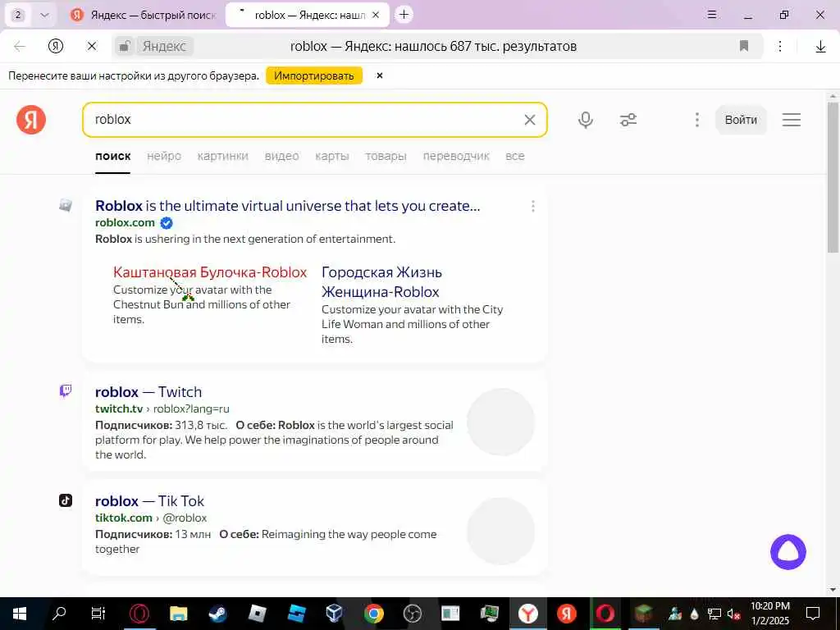Open Городская Жизнь Женщина-Roblox sitelink
840x630 pixels.
click(x=381, y=282)
